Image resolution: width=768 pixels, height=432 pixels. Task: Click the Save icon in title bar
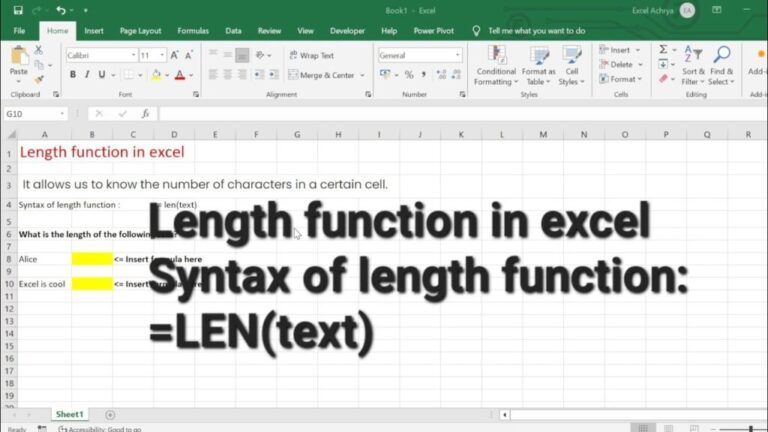(x=18, y=10)
